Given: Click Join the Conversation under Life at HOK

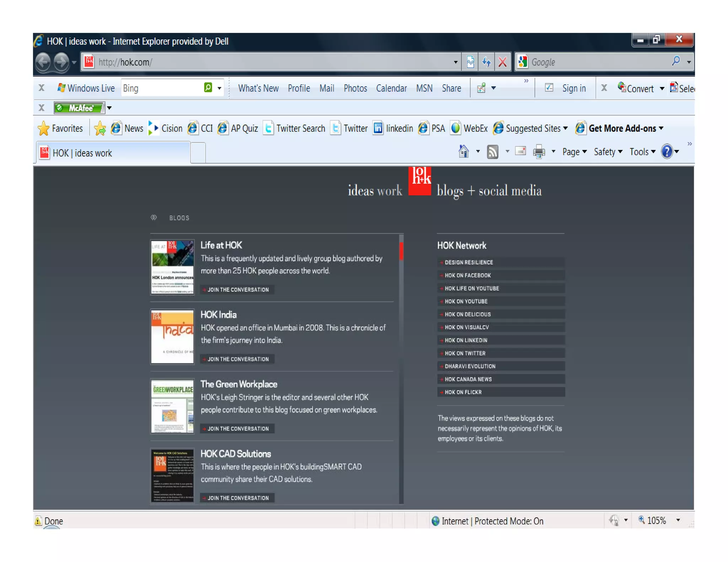Looking at the screenshot, I should pos(237,290).
